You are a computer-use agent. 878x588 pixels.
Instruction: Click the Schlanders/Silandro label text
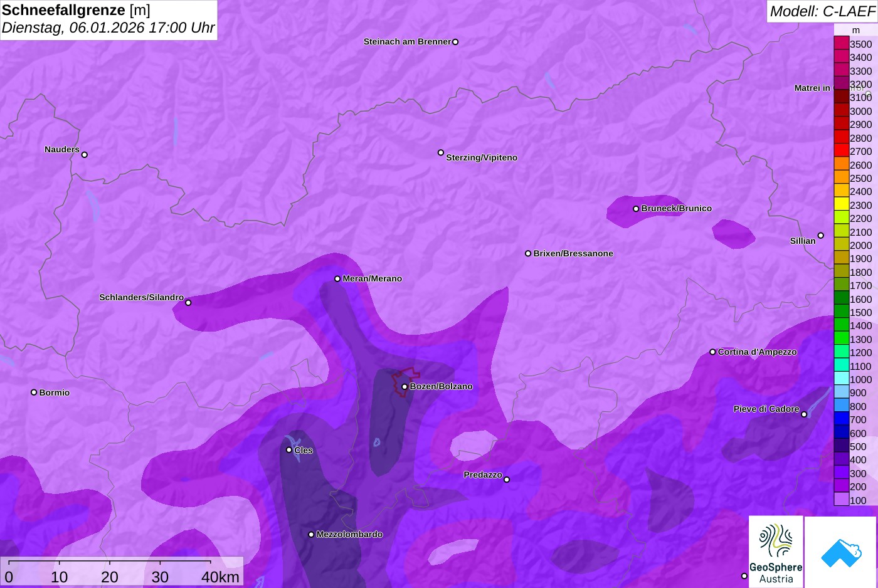pos(141,298)
